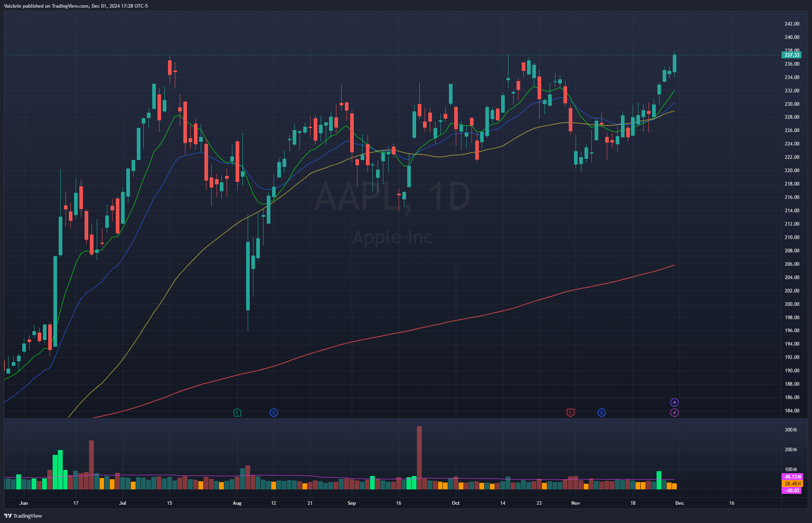Click the Dec label on the time axis
Viewport: 812px width, 523px height.
tap(680, 503)
